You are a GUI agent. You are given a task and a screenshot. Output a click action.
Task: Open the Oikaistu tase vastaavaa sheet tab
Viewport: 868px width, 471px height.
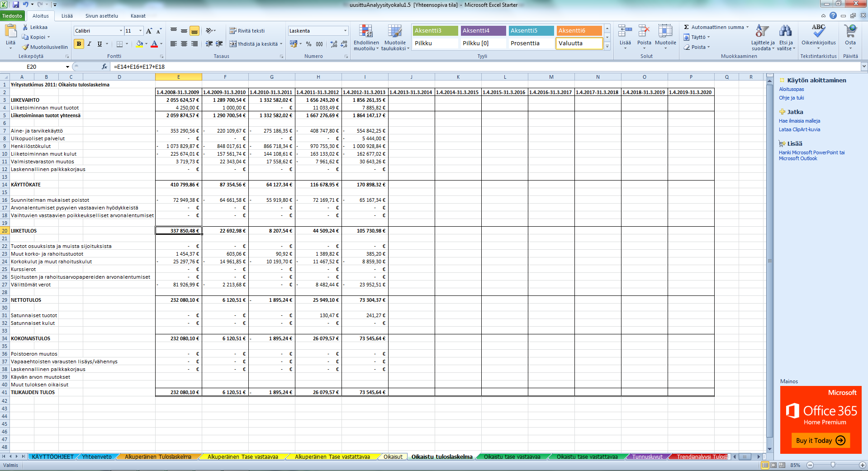[x=512, y=457]
